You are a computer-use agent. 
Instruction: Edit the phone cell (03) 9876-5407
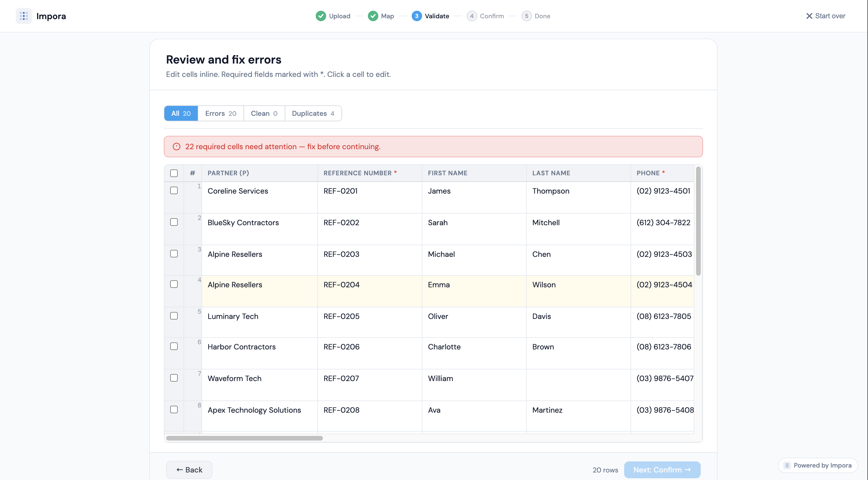(662, 385)
